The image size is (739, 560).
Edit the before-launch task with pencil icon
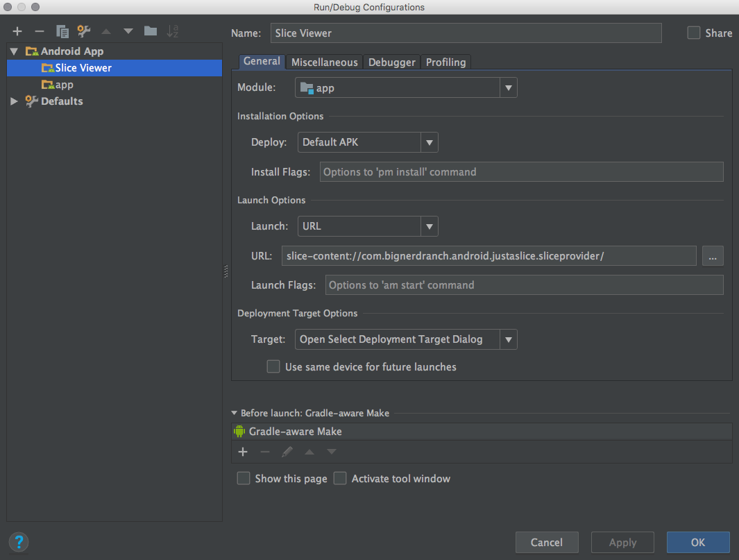coord(287,452)
